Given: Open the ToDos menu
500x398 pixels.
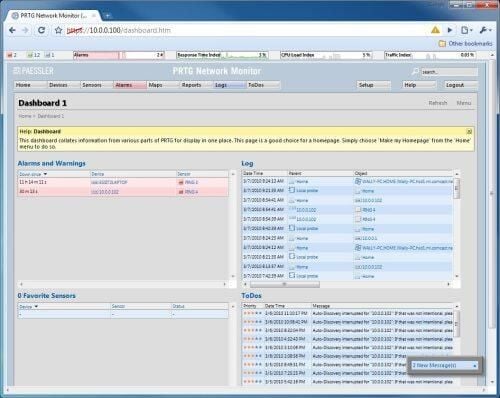Looking at the screenshot, I should (x=263, y=85).
